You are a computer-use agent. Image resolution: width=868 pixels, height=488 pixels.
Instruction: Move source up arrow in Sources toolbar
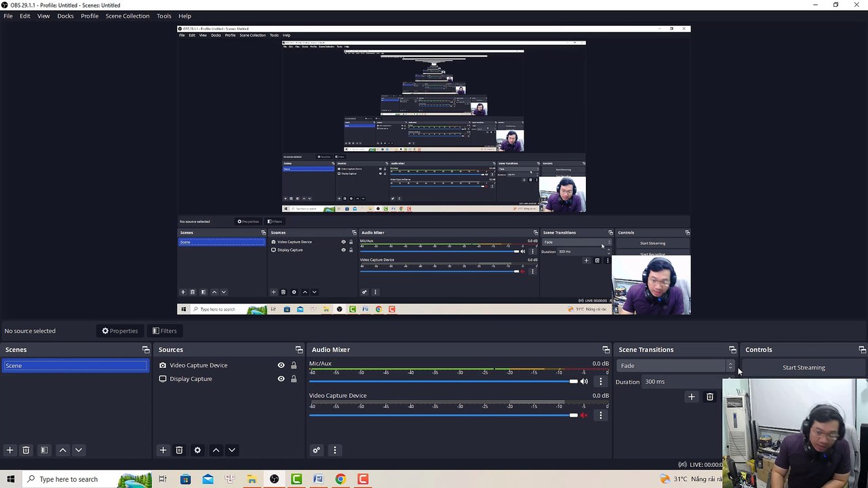coord(216,450)
